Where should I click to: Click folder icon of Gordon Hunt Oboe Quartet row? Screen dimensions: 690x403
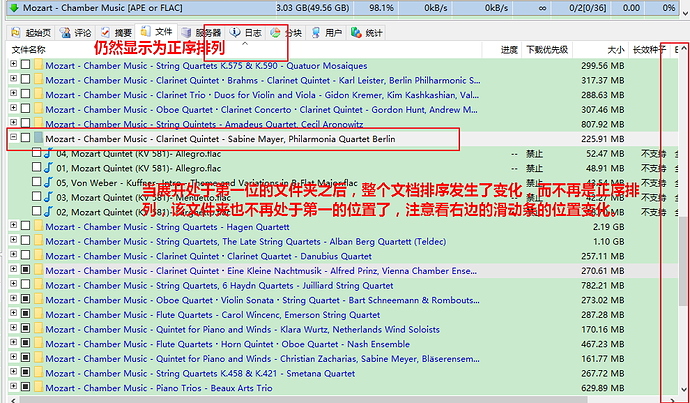39,109
